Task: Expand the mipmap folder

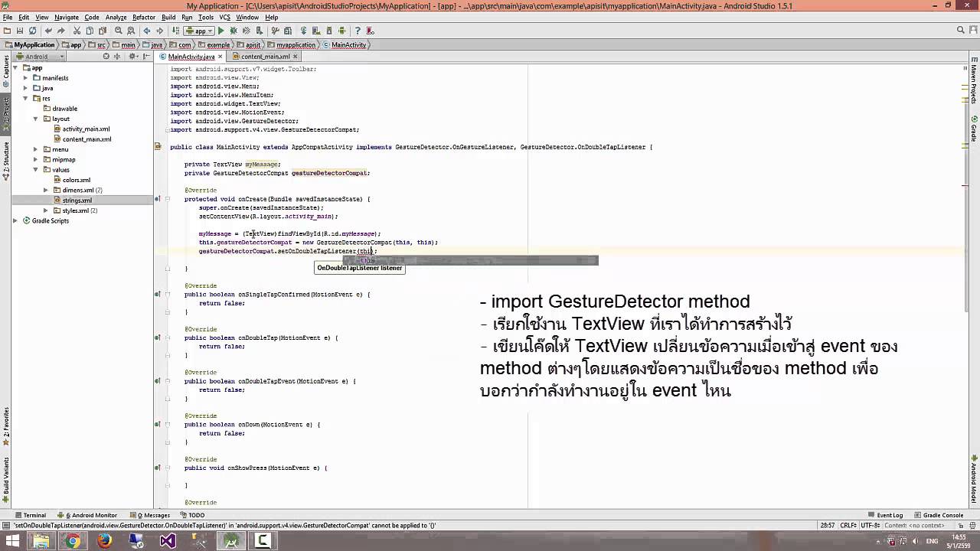Action: click(35, 159)
